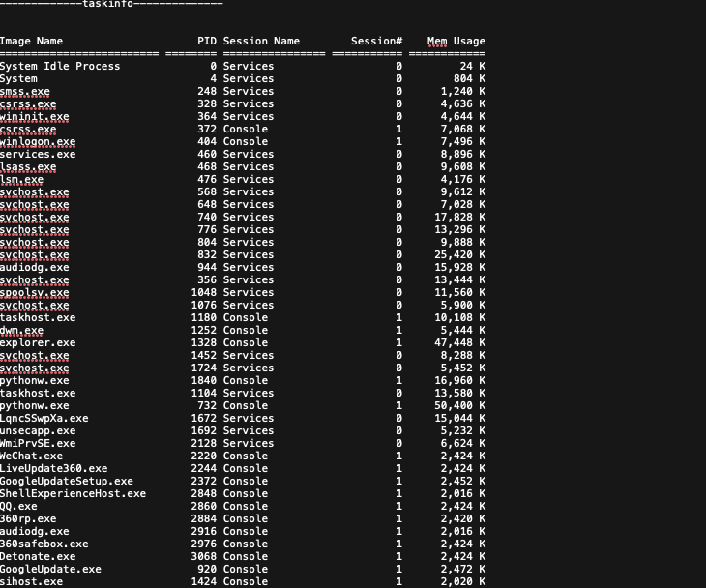Select PID value 2220
The image size is (706, 588).
click(204, 456)
